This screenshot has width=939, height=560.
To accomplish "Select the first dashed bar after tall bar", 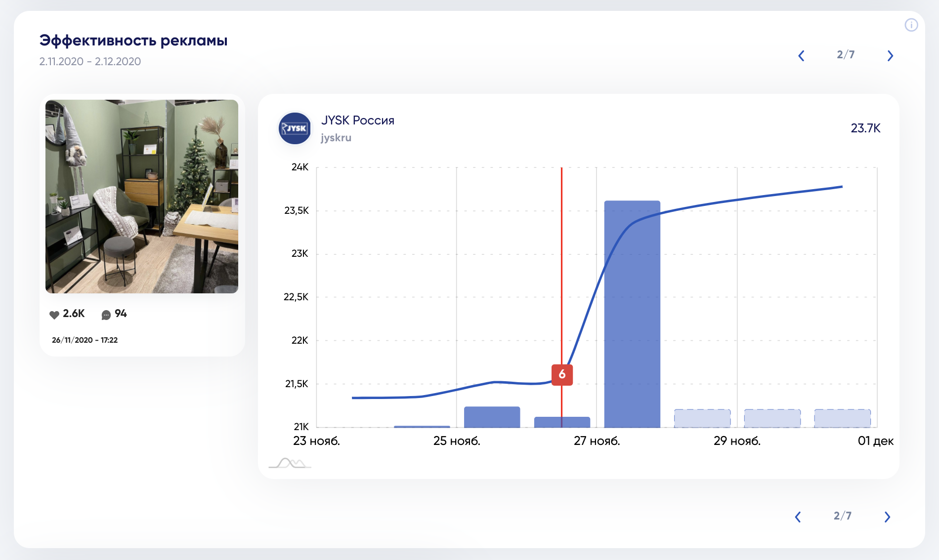I will click(702, 418).
